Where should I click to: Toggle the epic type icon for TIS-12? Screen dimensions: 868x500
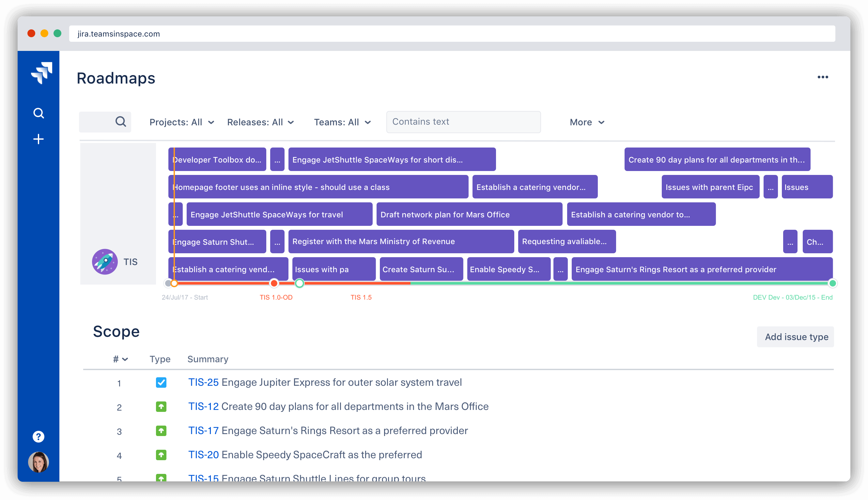(x=160, y=406)
